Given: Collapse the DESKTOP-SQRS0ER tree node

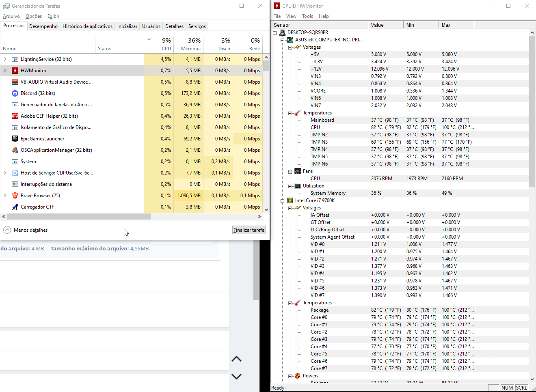Looking at the screenshot, I should 275,33.
